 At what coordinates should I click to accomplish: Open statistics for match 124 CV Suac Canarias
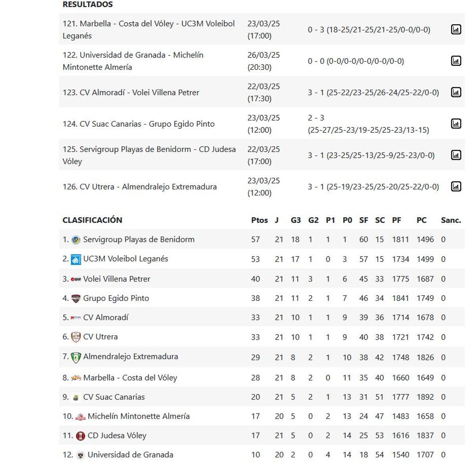click(457, 124)
